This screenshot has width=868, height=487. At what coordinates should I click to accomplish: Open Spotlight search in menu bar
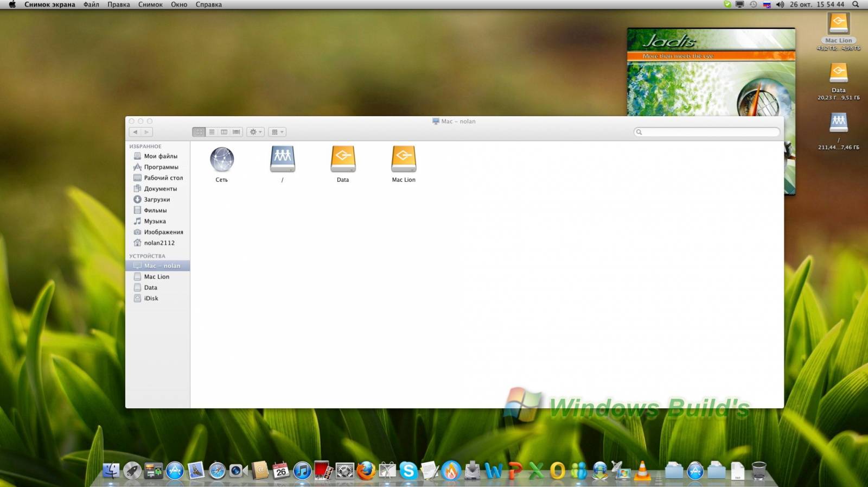[856, 4]
